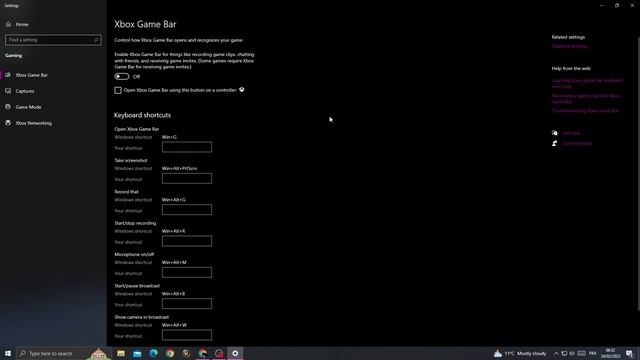The height and width of the screenshot is (360, 640).
Task: Open the Xbox Networking settings page
Action: click(33, 123)
